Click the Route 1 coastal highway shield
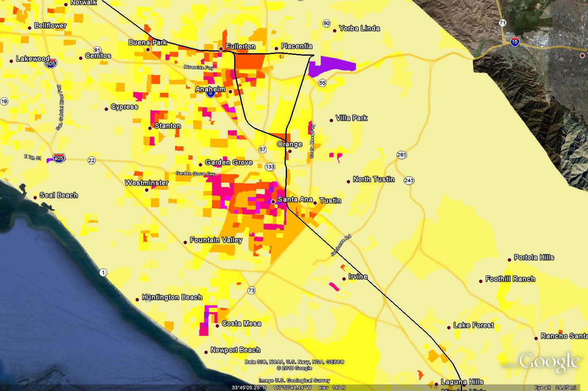This screenshot has width=588, height=391. point(103,272)
